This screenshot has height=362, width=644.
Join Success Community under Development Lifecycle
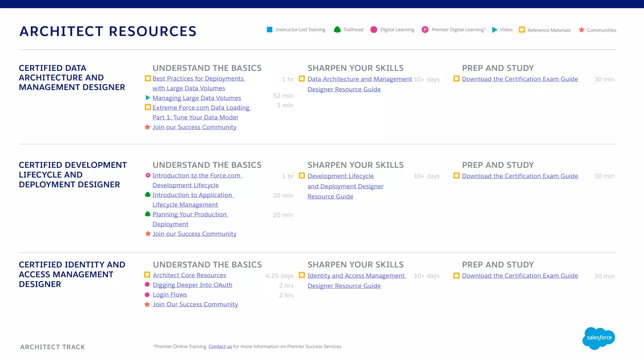(194, 234)
